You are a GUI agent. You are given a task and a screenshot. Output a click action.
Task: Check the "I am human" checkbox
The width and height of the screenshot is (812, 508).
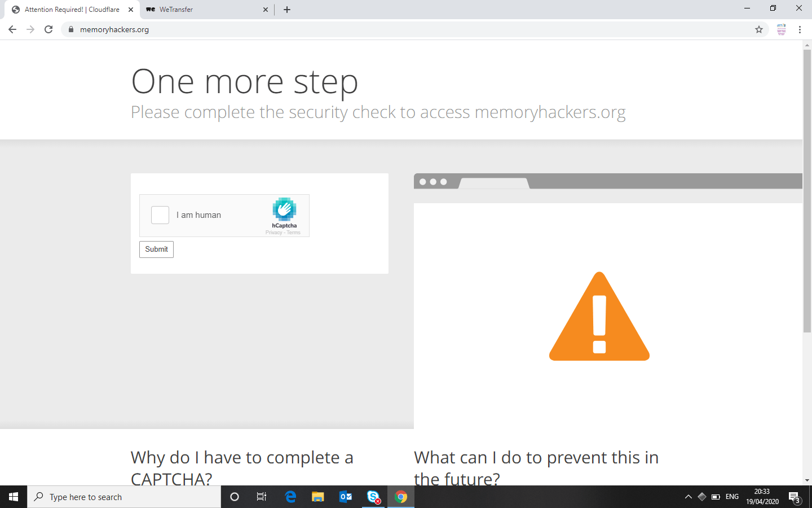click(x=160, y=215)
